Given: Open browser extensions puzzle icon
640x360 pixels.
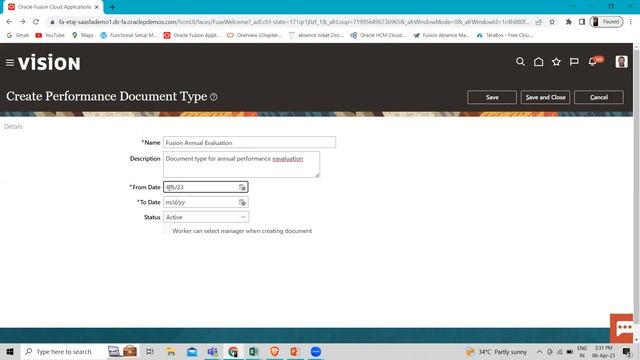Looking at the screenshot, I should [x=568, y=22].
